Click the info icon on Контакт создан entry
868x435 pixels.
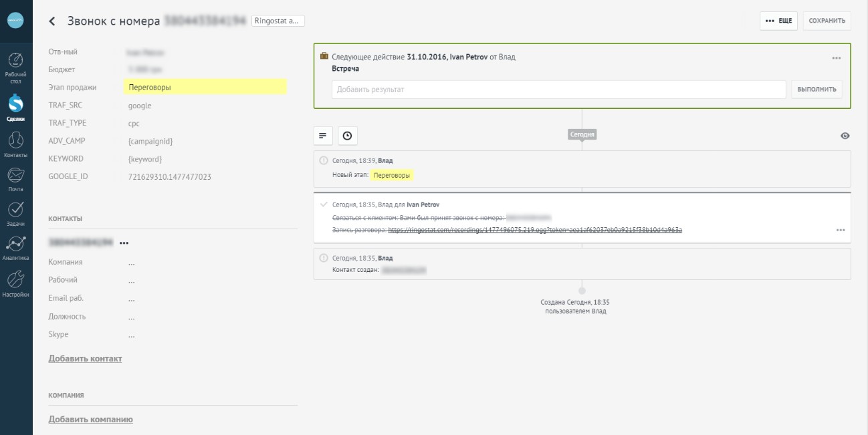324,257
